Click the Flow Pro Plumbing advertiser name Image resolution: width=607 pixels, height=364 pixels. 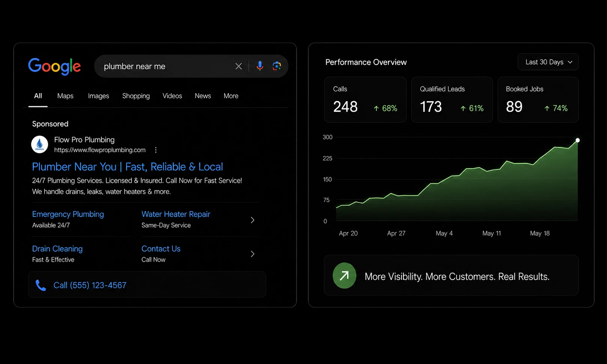[84, 140]
